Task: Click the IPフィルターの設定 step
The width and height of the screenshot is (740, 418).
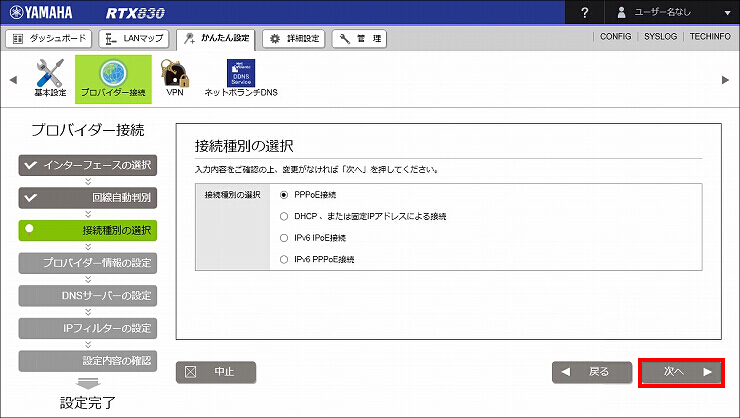Action: click(88, 328)
